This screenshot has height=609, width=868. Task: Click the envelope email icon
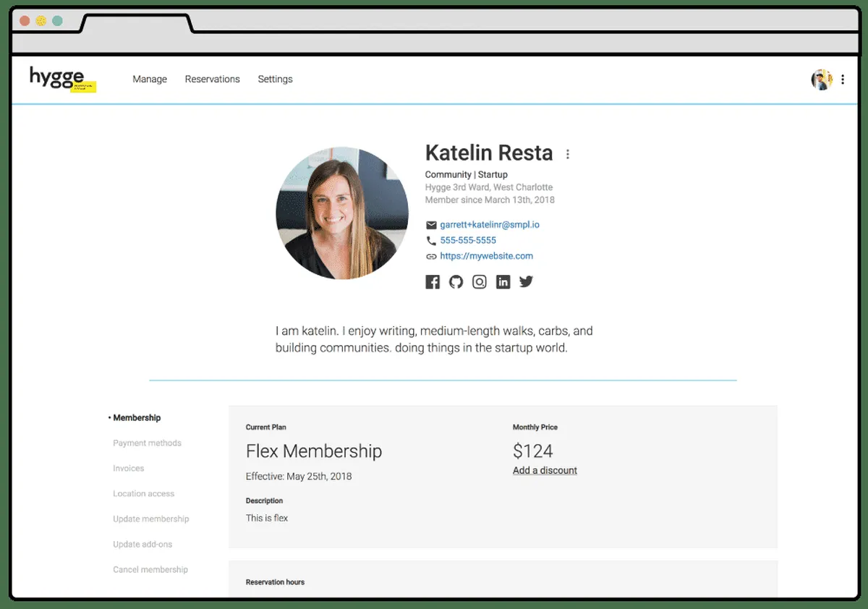[x=431, y=225]
